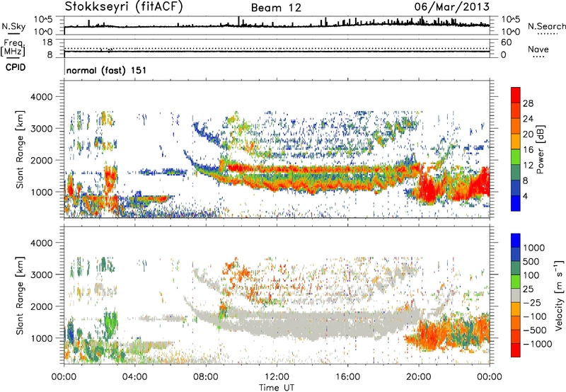Image resolution: width=566 pixels, height=392 pixels.
Task: Click the blue top segment of Velocity colorbar
Action: click(x=516, y=241)
